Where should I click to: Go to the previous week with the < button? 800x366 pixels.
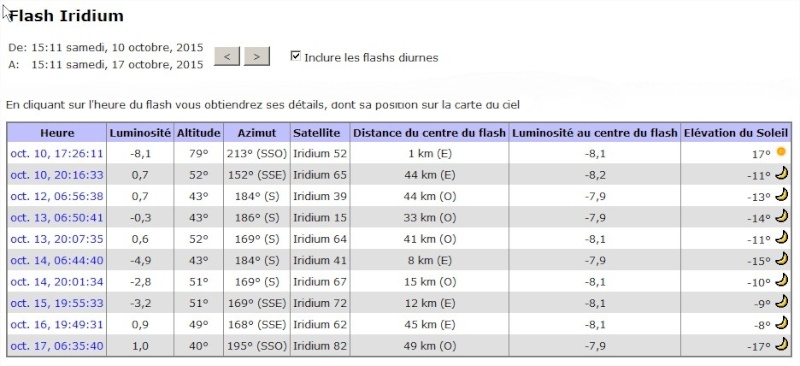[x=227, y=56]
